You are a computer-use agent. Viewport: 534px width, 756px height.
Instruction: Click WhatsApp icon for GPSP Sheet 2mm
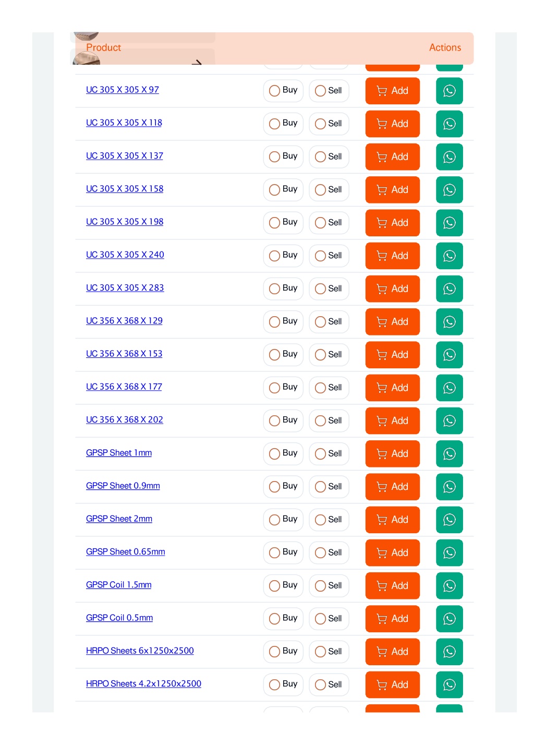tap(449, 520)
